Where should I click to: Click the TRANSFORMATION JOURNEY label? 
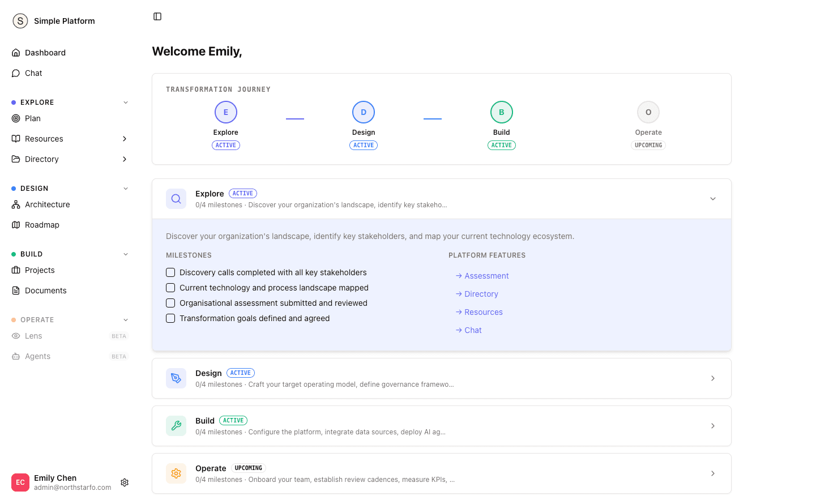click(x=218, y=89)
